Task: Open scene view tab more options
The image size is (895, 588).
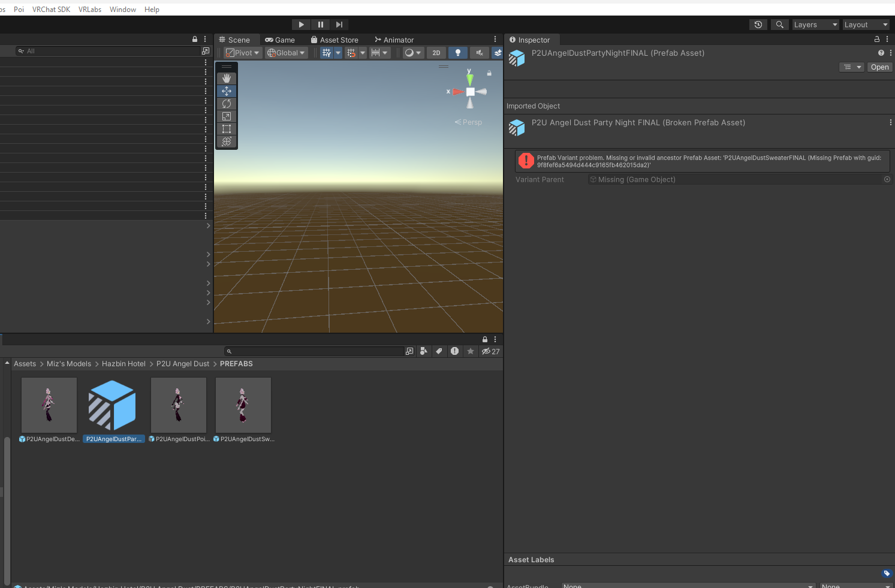Action: (495, 39)
